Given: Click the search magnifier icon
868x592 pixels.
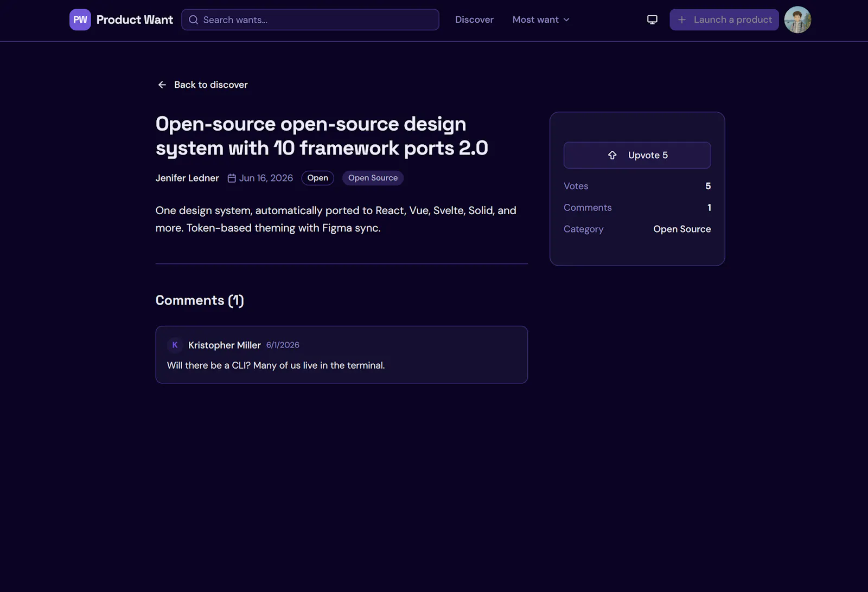Looking at the screenshot, I should click(x=193, y=20).
